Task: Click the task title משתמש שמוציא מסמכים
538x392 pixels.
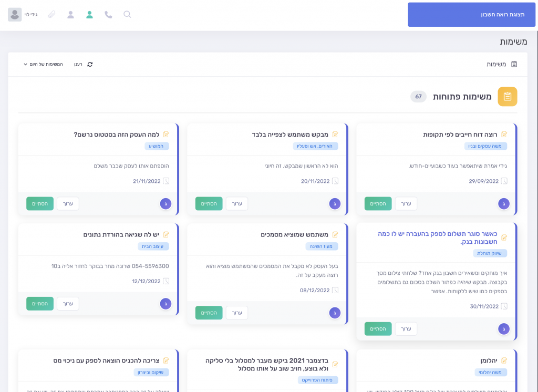Action: tap(294, 234)
